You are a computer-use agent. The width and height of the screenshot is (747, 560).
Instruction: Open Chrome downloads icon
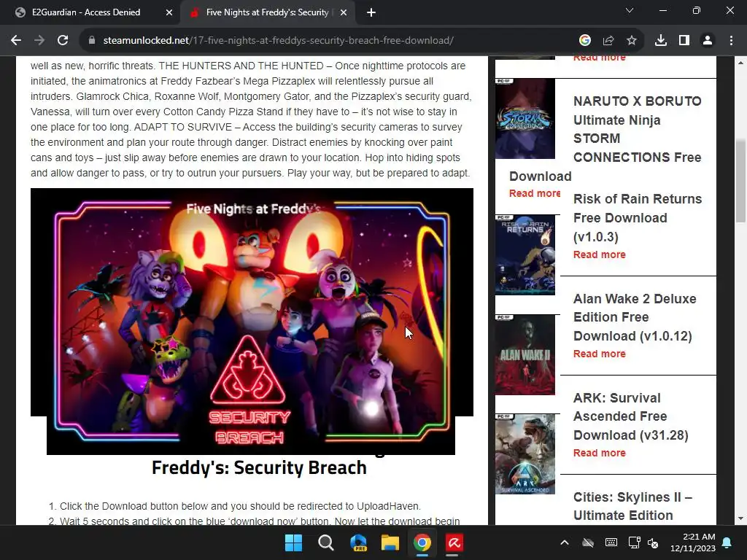(661, 41)
